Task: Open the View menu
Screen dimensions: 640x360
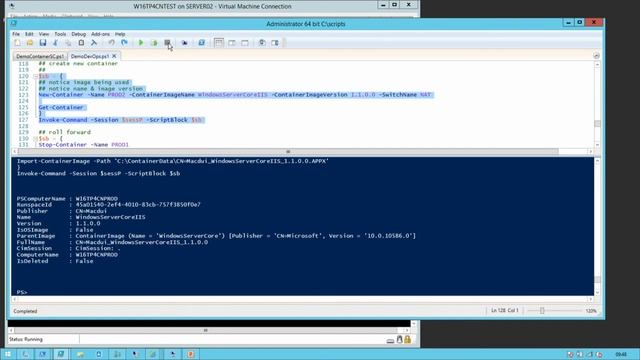Action: pyautogui.click(x=44, y=34)
